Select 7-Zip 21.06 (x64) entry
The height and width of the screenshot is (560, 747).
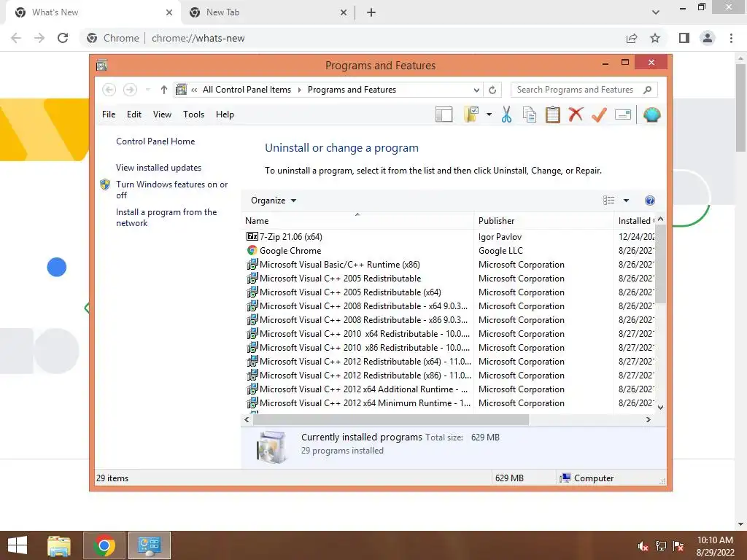click(290, 237)
